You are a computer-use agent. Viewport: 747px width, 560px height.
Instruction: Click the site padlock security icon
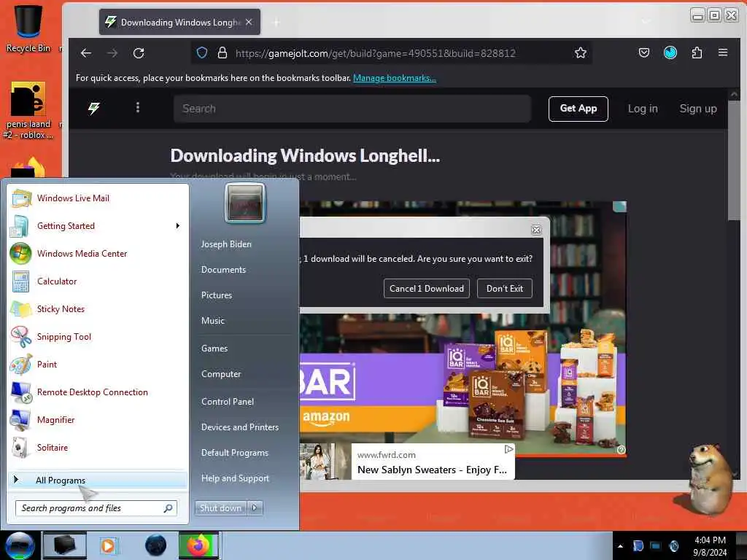[x=222, y=52]
